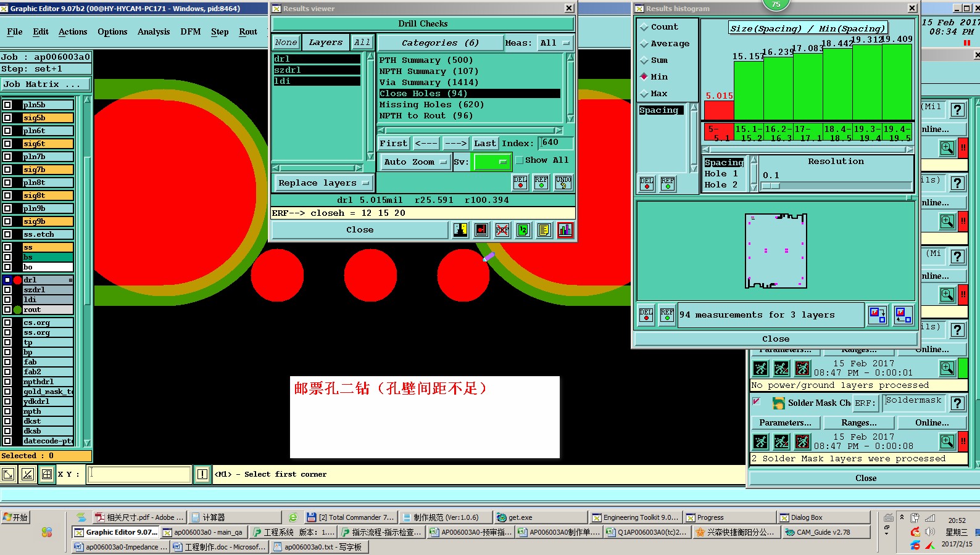This screenshot has width=980, height=555.
Task: Open the Replace layers dropdown
Action: (323, 183)
